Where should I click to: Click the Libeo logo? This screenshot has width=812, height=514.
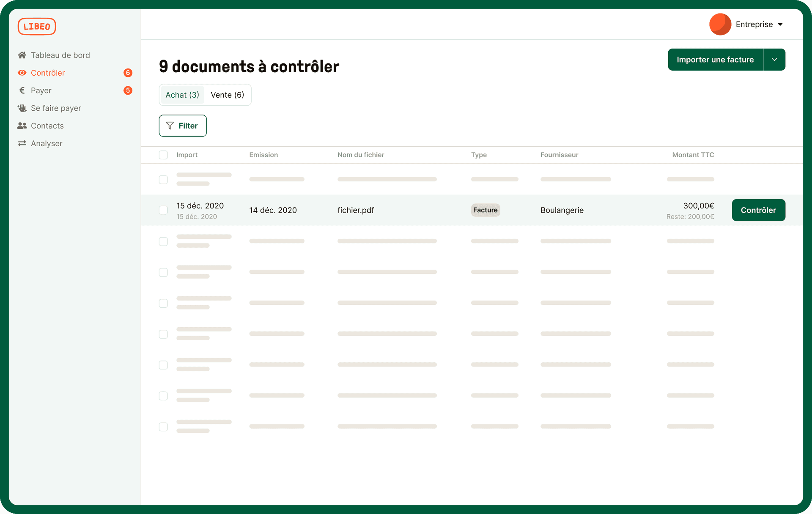click(x=37, y=26)
